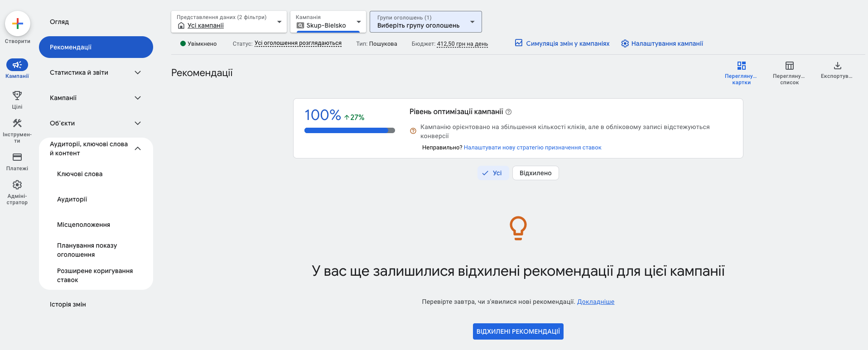
Task: Switch to list view table icon
Action: (x=789, y=66)
